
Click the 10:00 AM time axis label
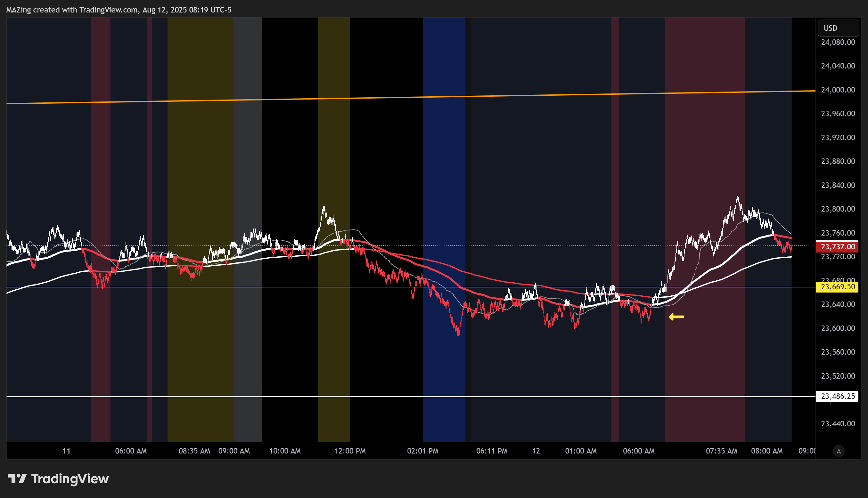285,451
